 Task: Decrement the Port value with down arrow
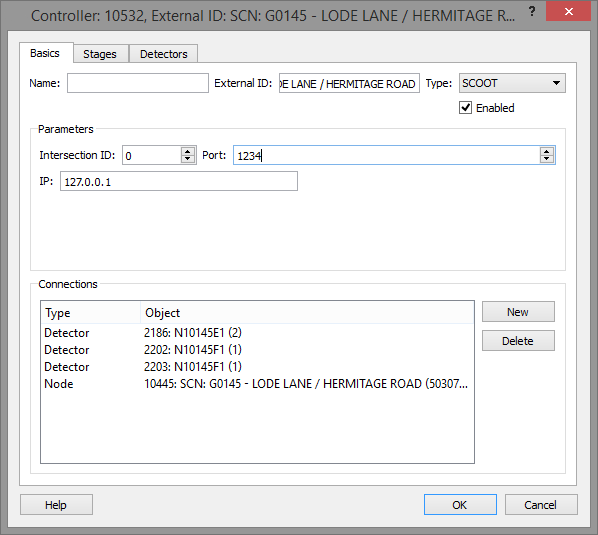pyautogui.click(x=547, y=159)
